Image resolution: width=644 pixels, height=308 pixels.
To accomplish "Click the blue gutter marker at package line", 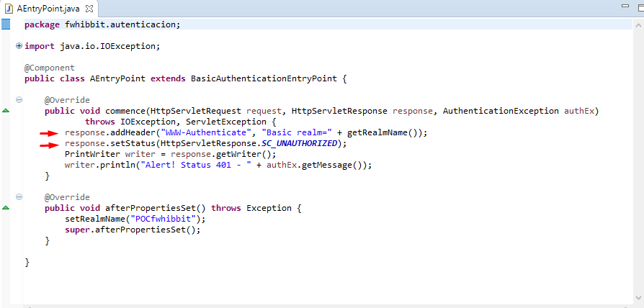I will click(x=6, y=24).
